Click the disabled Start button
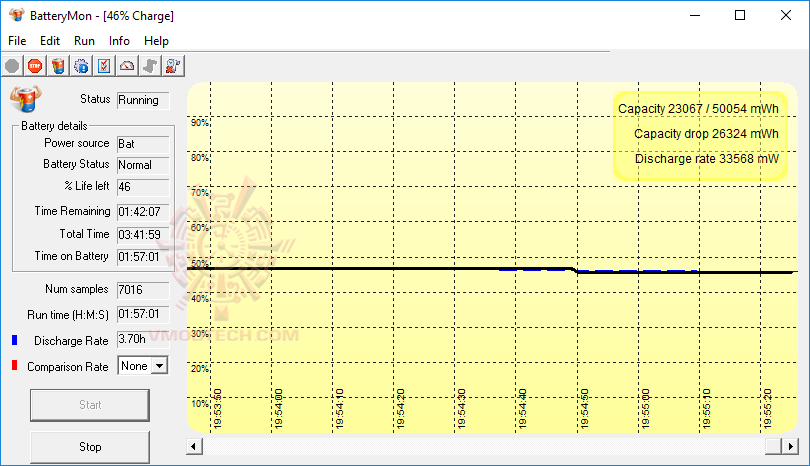The image size is (810, 466). [90, 405]
